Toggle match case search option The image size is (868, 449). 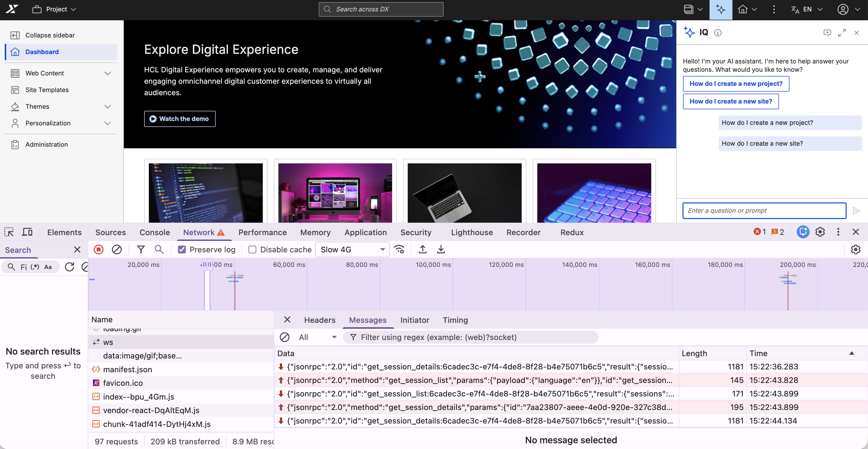[x=48, y=267]
